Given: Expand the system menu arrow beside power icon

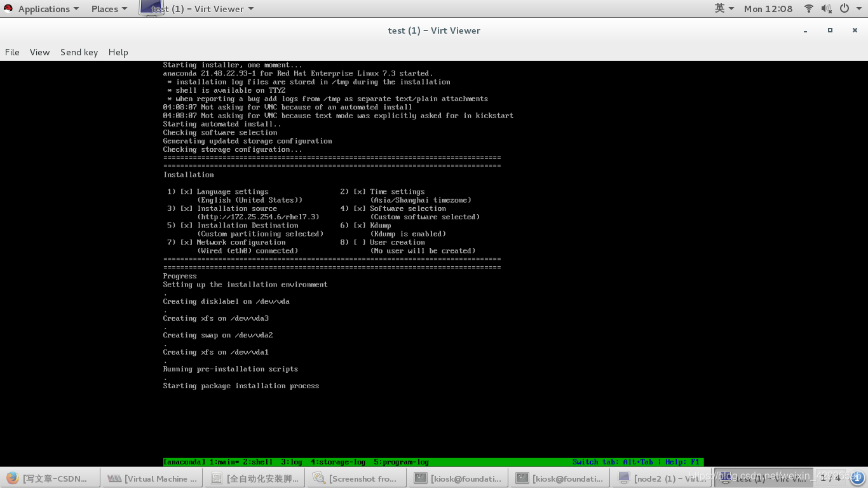Looking at the screenshot, I should pos(858,9).
